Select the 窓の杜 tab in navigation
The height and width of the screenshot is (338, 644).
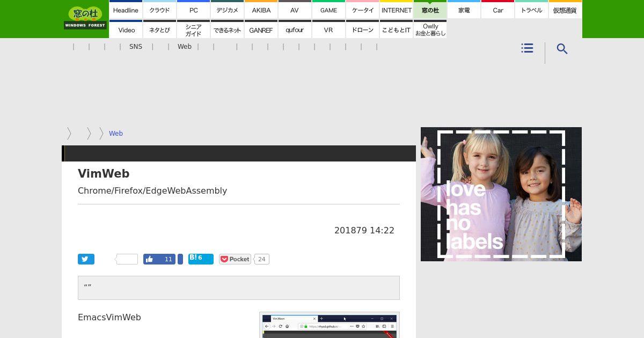pos(430,10)
